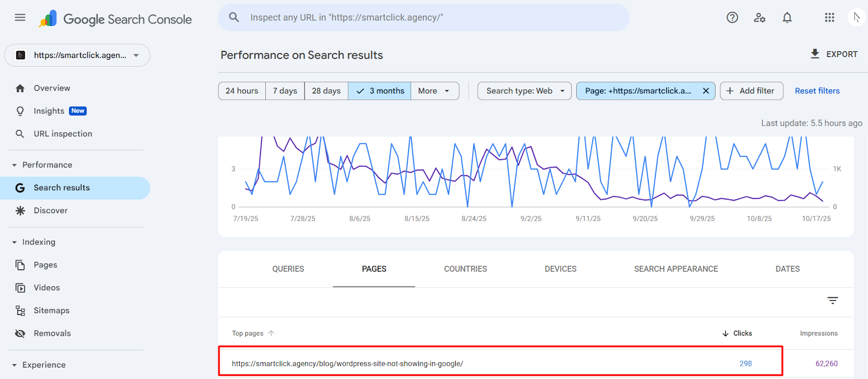Click the Impressions column header
Image resolution: width=868 pixels, height=379 pixels.
(x=819, y=333)
